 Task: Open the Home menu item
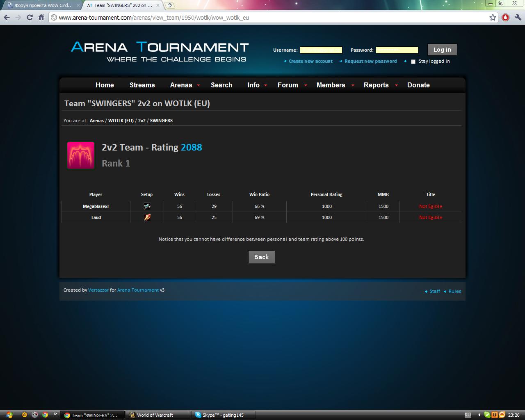coord(105,85)
